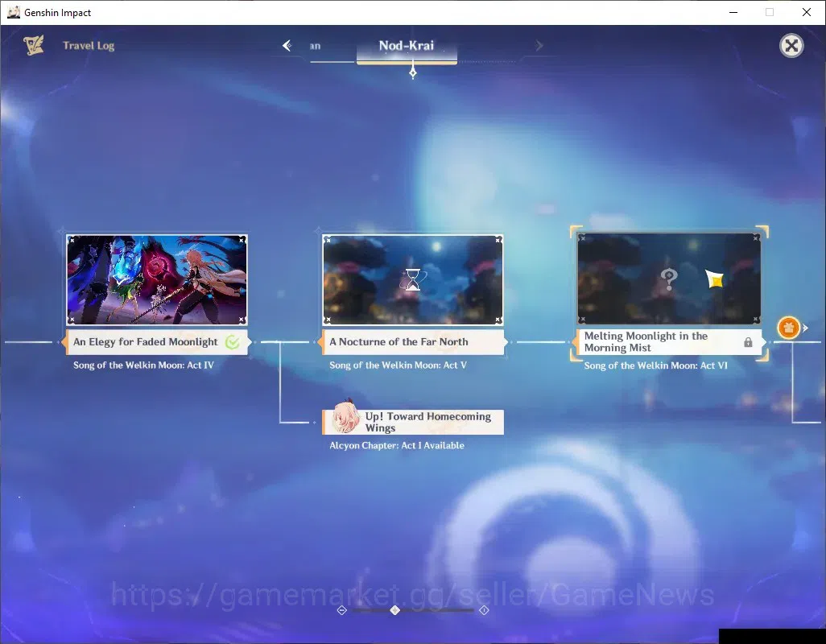Open A Nocturne of the Far North thumbnail

pyautogui.click(x=413, y=279)
